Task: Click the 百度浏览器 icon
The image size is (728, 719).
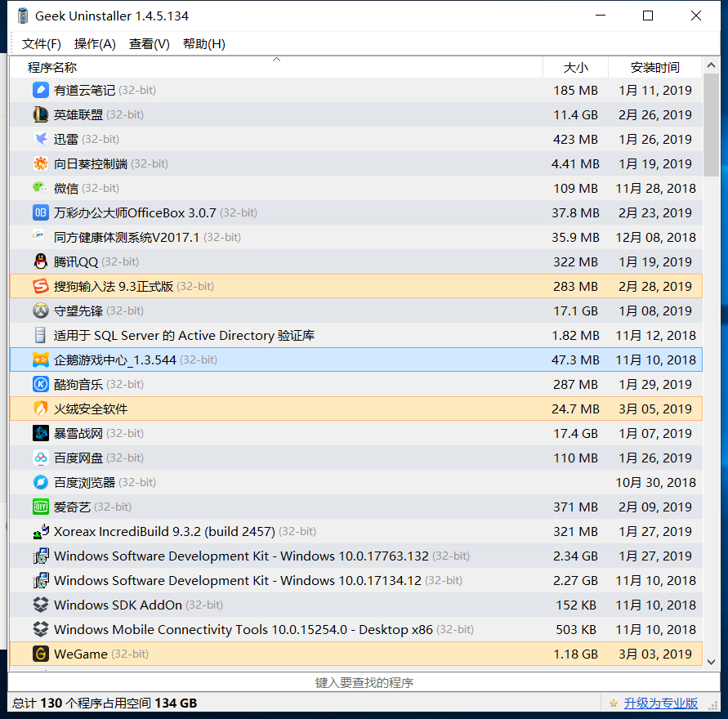Action: click(40, 482)
